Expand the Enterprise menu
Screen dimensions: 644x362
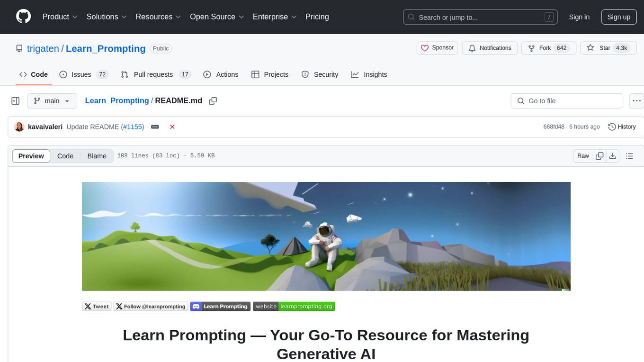point(275,17)
